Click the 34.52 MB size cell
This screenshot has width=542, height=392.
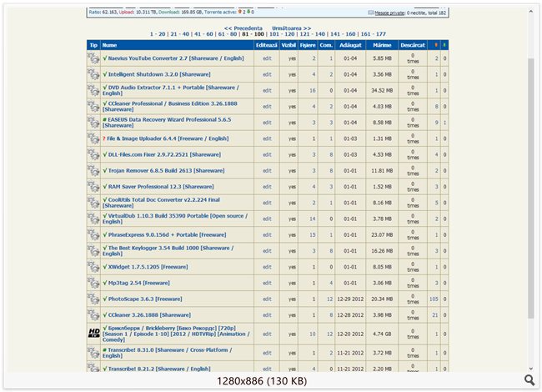[x=382, y=90]
